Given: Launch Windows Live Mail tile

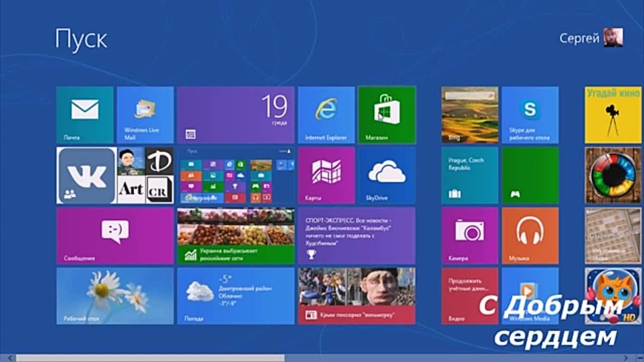Looking at the screenshot, I should pyautogui.click(x=145, y=115).
